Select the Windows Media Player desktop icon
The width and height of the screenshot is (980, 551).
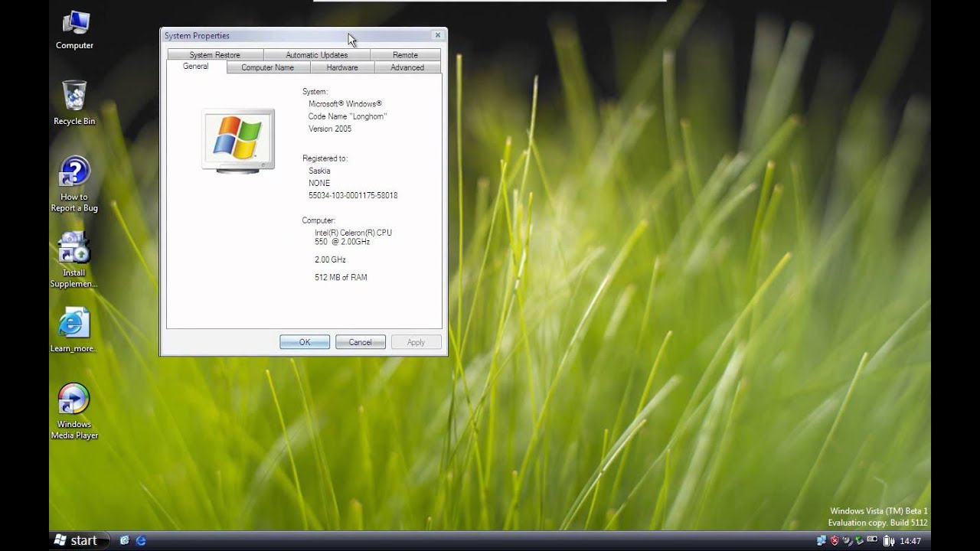(74, 412)
